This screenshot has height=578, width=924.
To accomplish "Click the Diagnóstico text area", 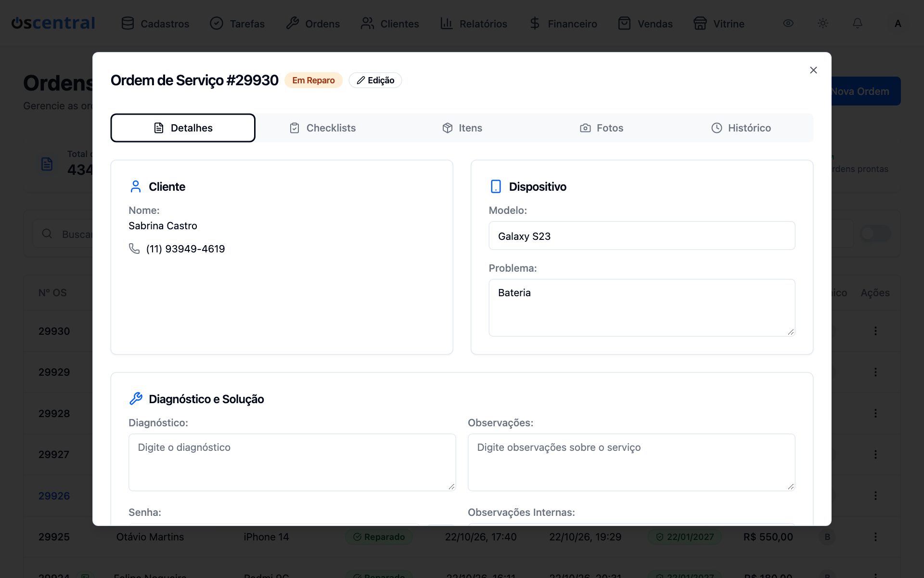I will 292,462.
